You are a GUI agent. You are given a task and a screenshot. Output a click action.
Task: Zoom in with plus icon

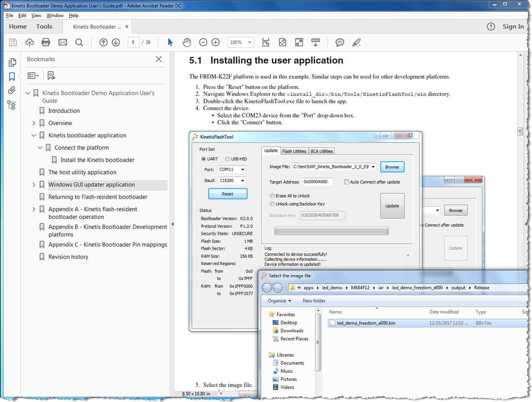coord(215,43)
